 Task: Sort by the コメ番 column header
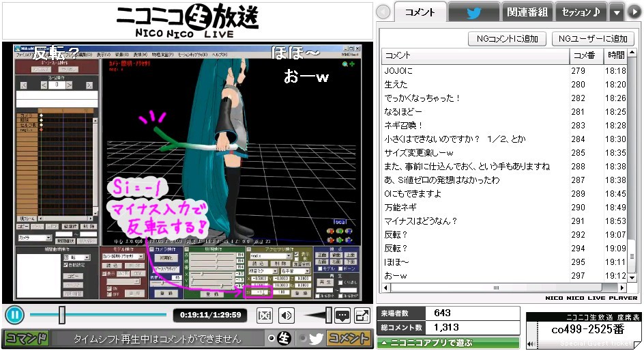point(586,55)
